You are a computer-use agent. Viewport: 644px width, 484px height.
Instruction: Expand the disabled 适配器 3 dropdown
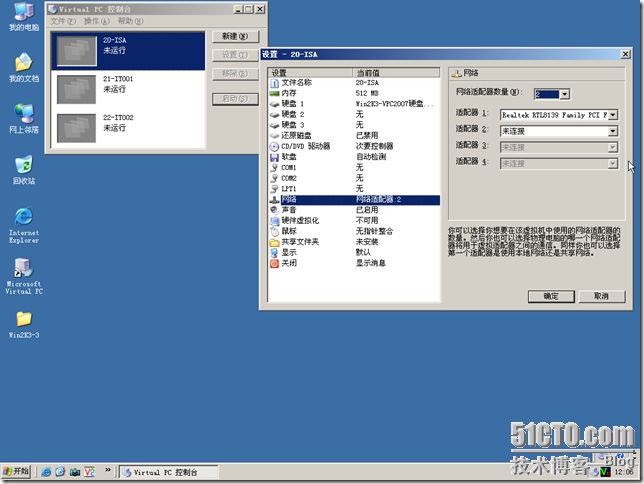[612, 147]
